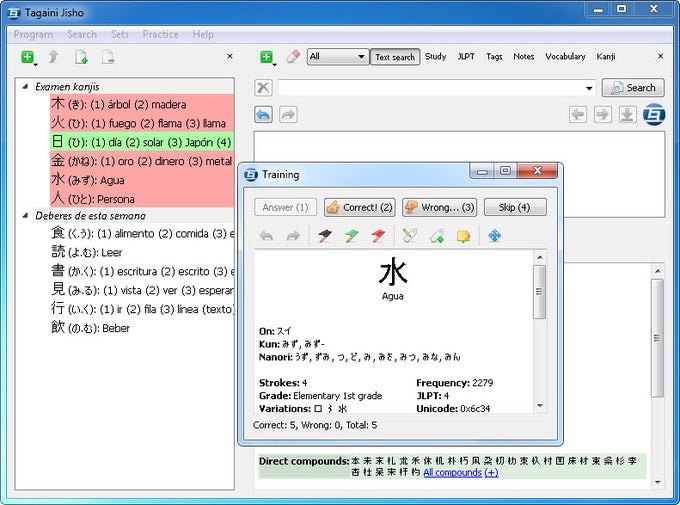Click the yellow sticky note icon
Image resolution: width=680 pixels, height=505 pixels.
point(464,236)
